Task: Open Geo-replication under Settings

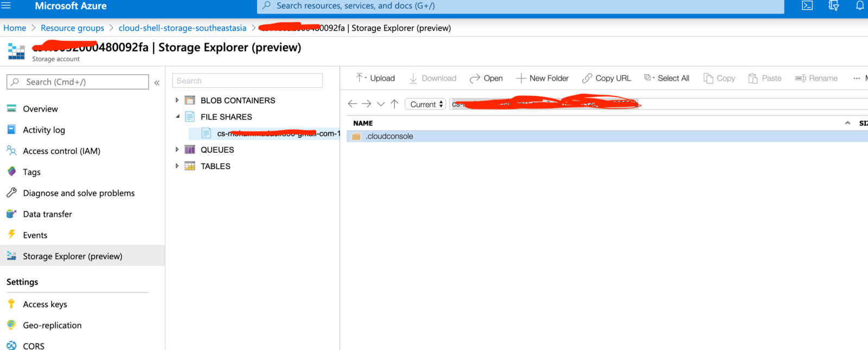Action: (x=52, y=326)
